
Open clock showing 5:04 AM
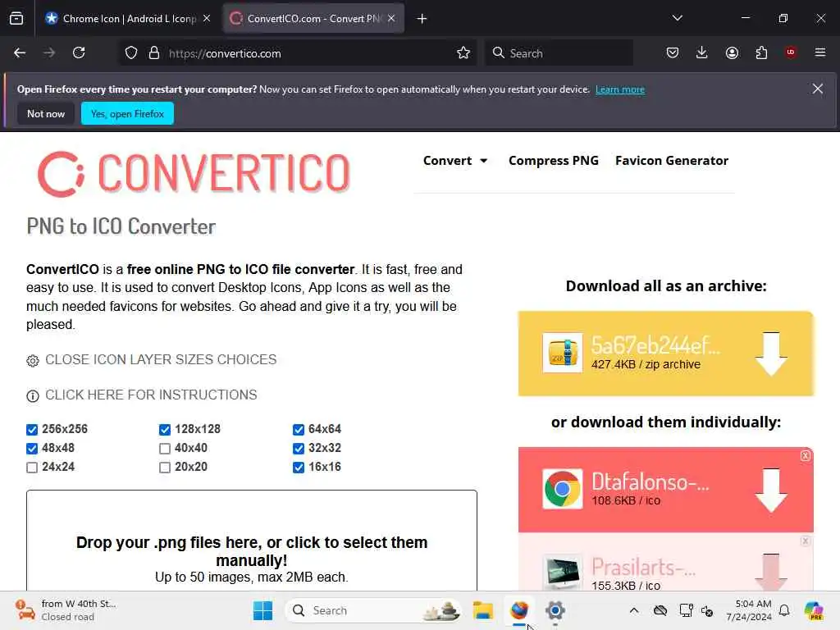[749, 610]
